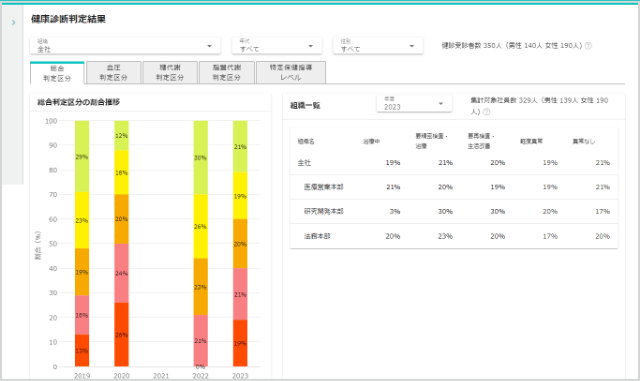Viewport: 640px width, 381px height.
Task: Click the 19% red segment of 2023 bar
Action: click(x=240, y=343)
